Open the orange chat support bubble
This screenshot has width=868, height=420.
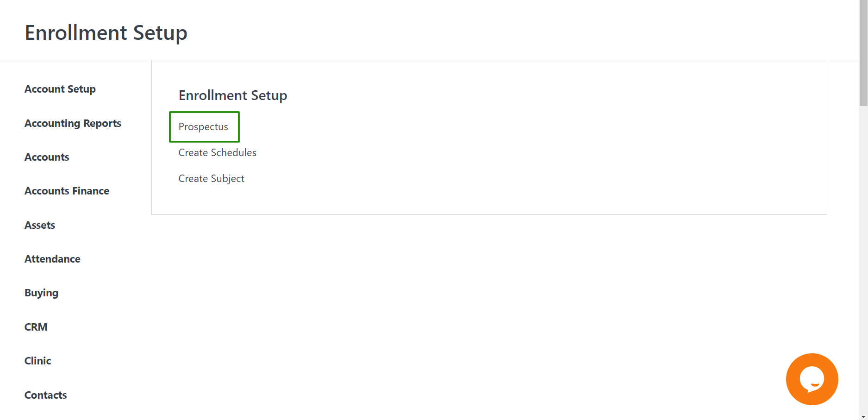click(812, 379)
